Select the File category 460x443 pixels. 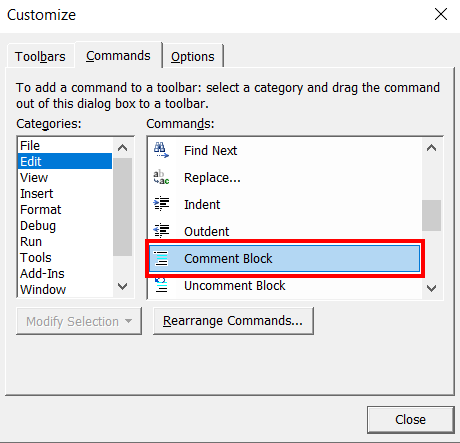click(x=65, y=146)
